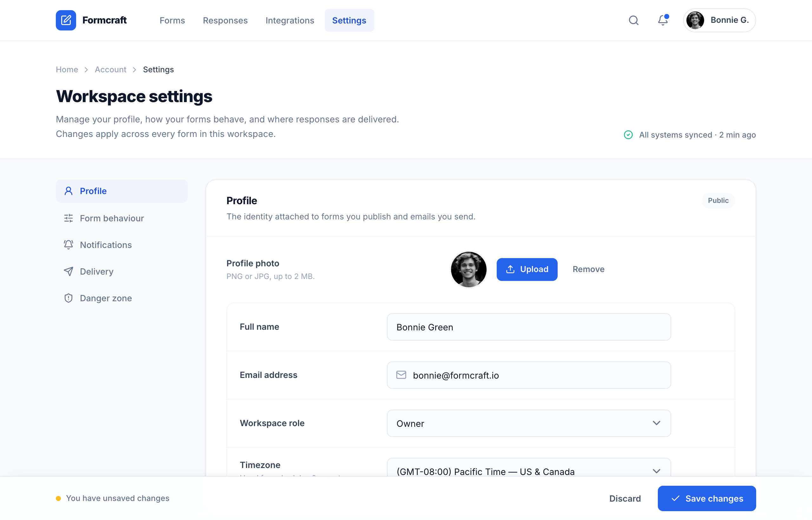Open the Form behaviour section
Screen dimensions: 812x520
click(x=121, y=218)
